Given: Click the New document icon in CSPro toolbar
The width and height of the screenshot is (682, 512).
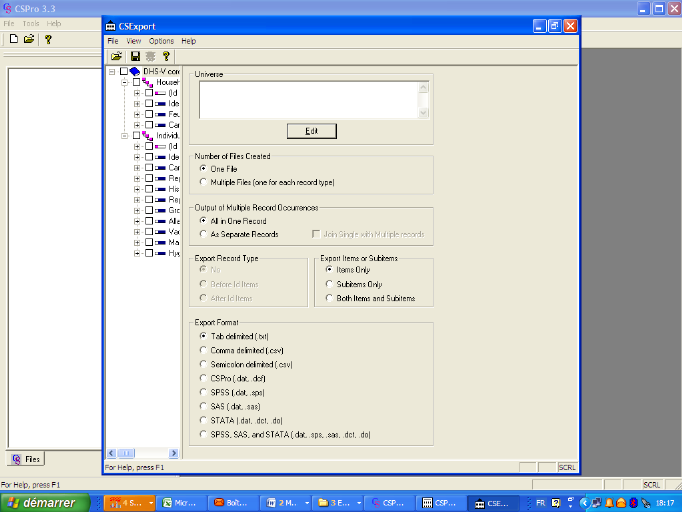Looking at the screenshot, I should pyautogui.click(x=14, y=39).
